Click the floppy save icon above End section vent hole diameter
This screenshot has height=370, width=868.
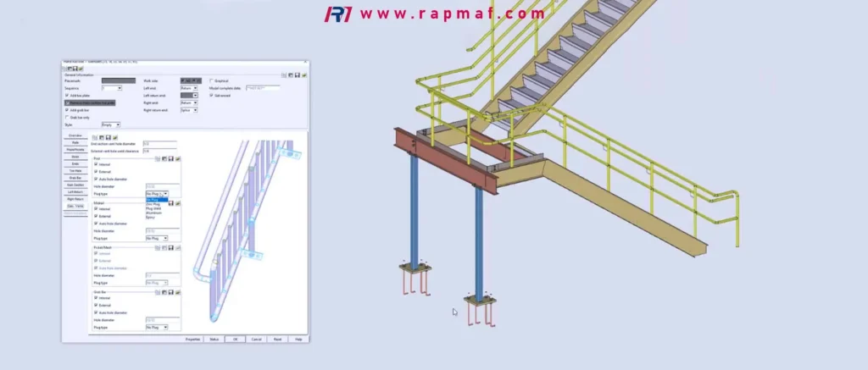pos(108,138)
